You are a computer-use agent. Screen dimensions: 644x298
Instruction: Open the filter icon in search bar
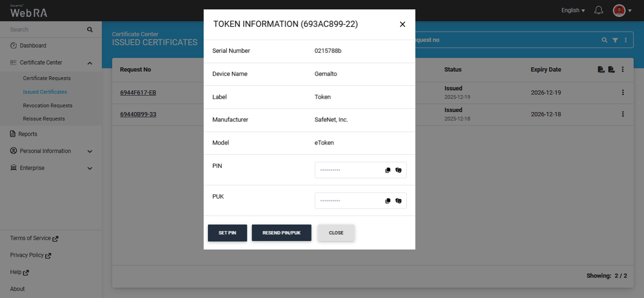(615, 40)
